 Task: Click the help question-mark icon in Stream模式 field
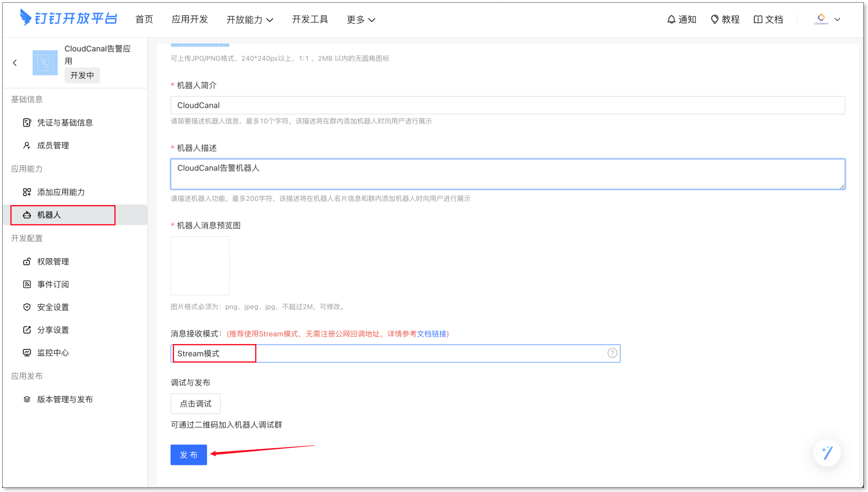pyautogui.click(x=612, y=353)
